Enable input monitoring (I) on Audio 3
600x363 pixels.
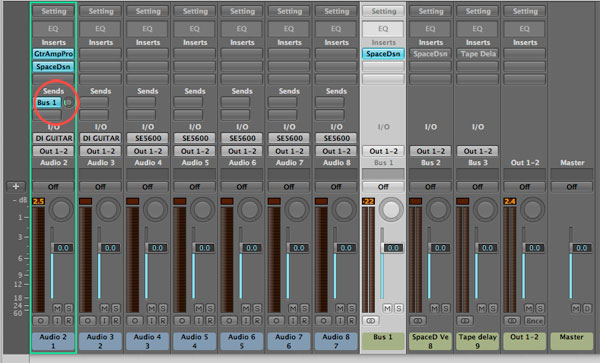(x=104, y=321)
